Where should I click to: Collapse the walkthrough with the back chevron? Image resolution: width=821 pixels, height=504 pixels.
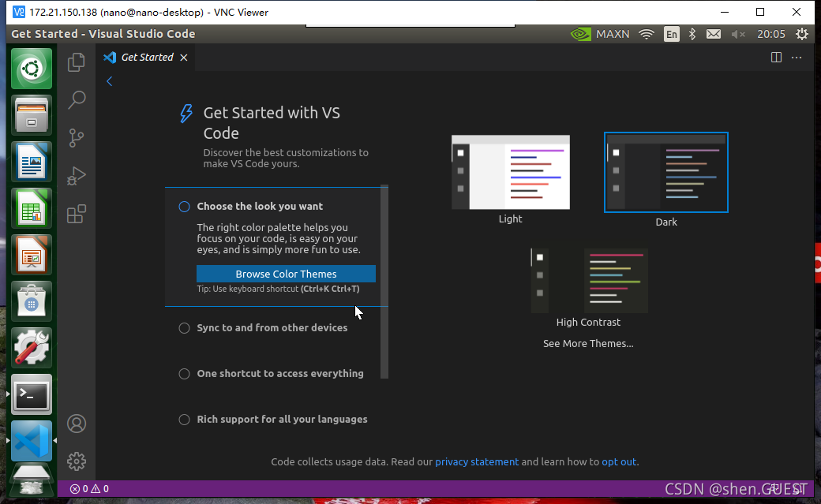(109, 80)
